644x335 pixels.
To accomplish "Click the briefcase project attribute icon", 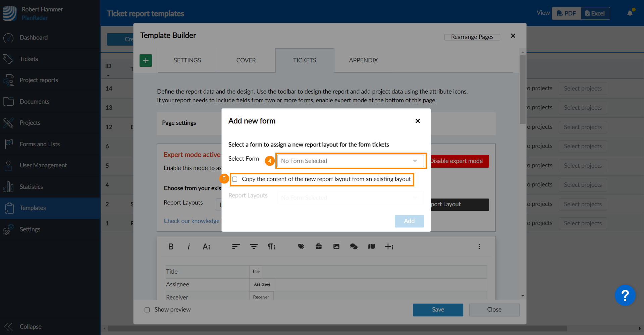I will [319, 247].
